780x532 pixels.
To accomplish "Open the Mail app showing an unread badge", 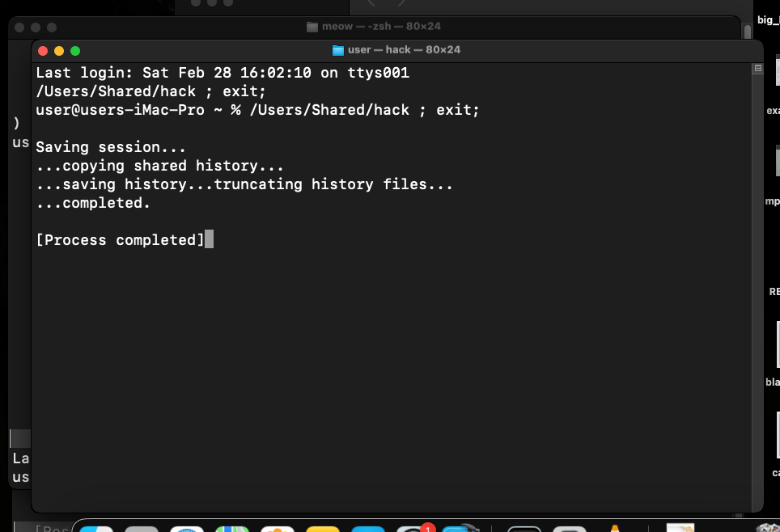I will [413, 527].
